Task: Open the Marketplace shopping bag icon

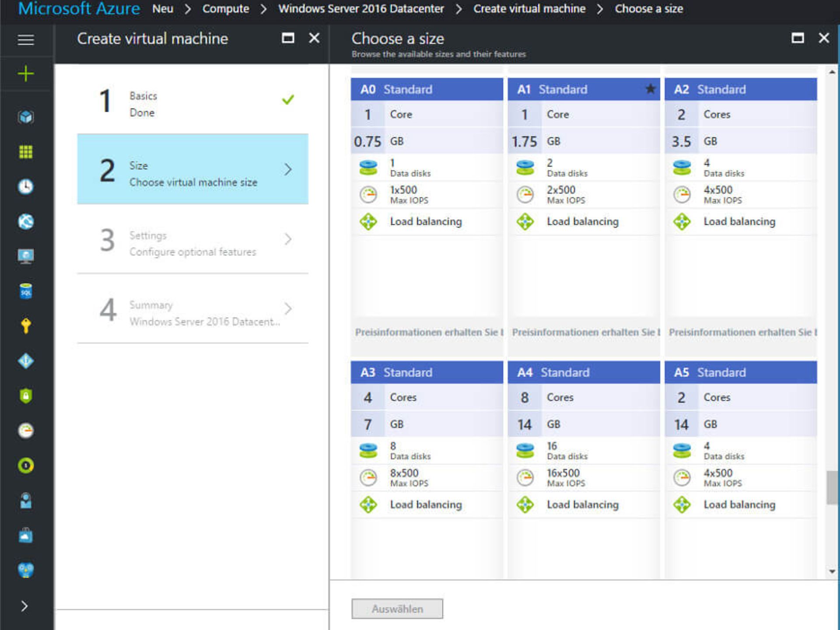Action: point(26,536)
